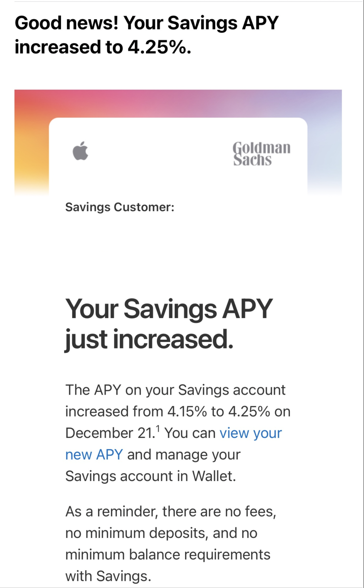Click the Apple logo in the card header

[80, 151]
